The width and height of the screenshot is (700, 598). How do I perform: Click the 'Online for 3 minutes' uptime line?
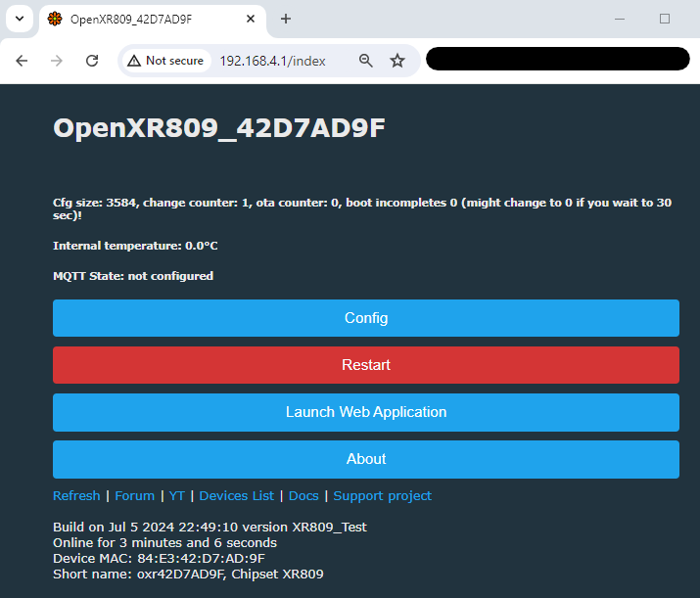(x=164, y=542)
